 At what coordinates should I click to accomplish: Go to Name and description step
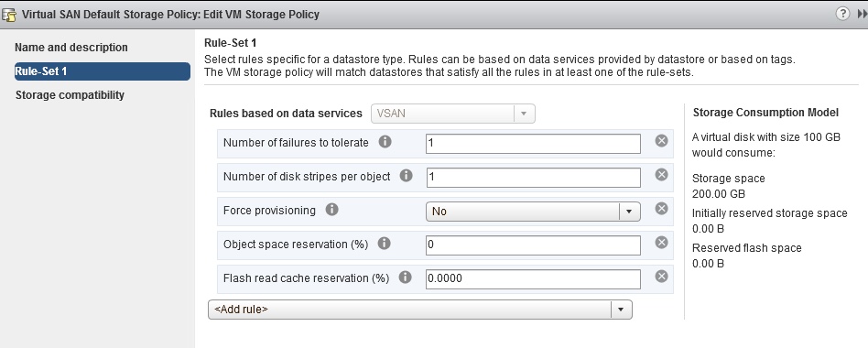(x=71, y=48)
